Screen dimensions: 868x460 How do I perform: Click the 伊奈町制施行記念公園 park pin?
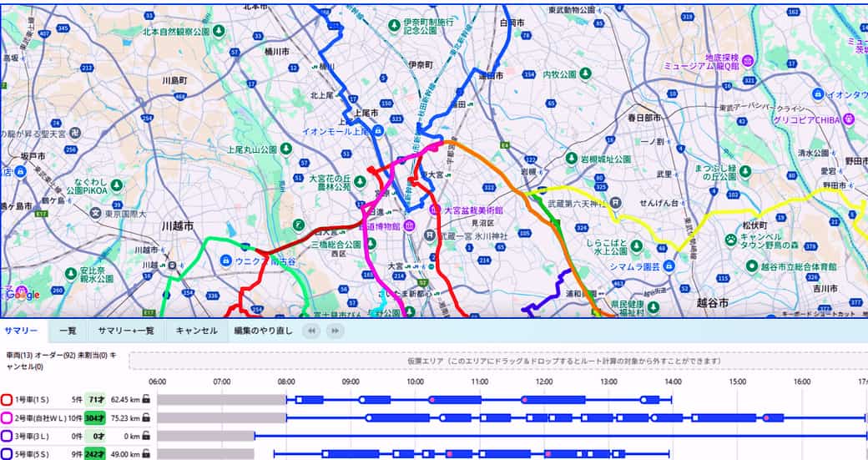(x=394, y=25)
